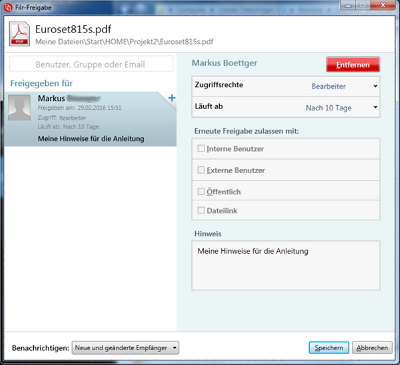
Task: Click the text Meine Hinweise für die Anleitung in list
Action: [x=91, y=139]
